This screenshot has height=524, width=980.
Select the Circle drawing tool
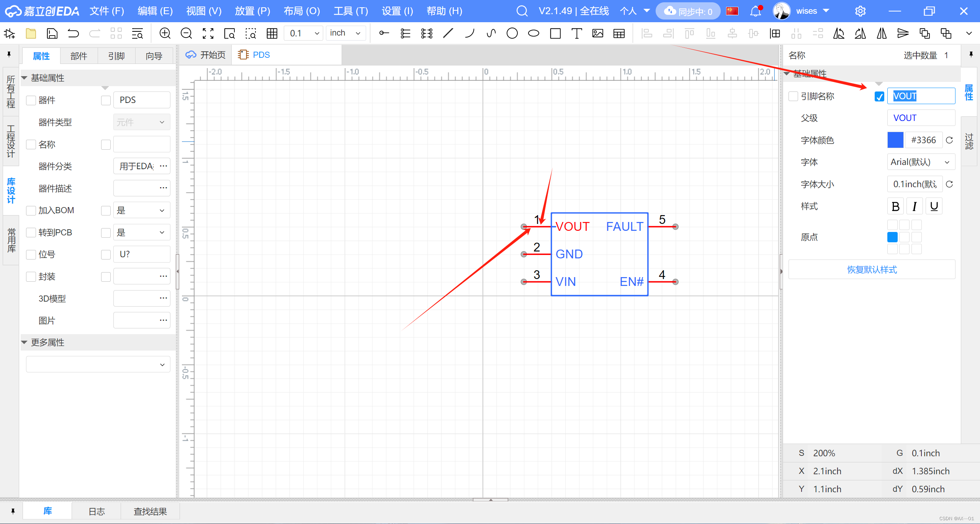(512, 33)
